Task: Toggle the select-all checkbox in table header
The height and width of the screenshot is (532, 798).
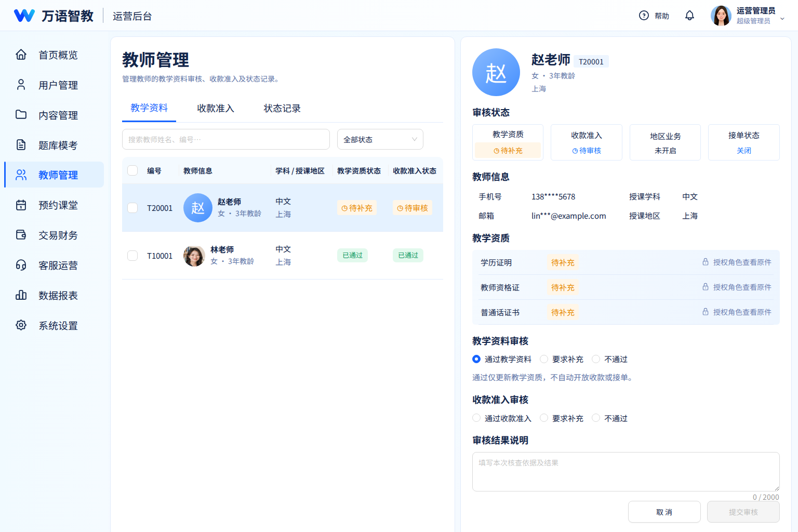Action: pyautogui.click(x=132, y=170)
